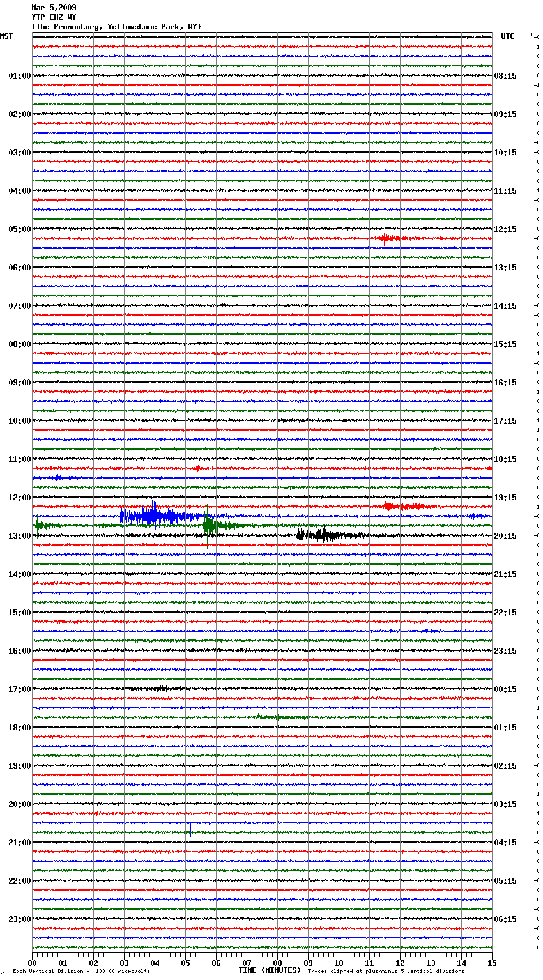
Task: Click the 'Traces clipped at plus/minus 5' note
Action: point(386,971)
